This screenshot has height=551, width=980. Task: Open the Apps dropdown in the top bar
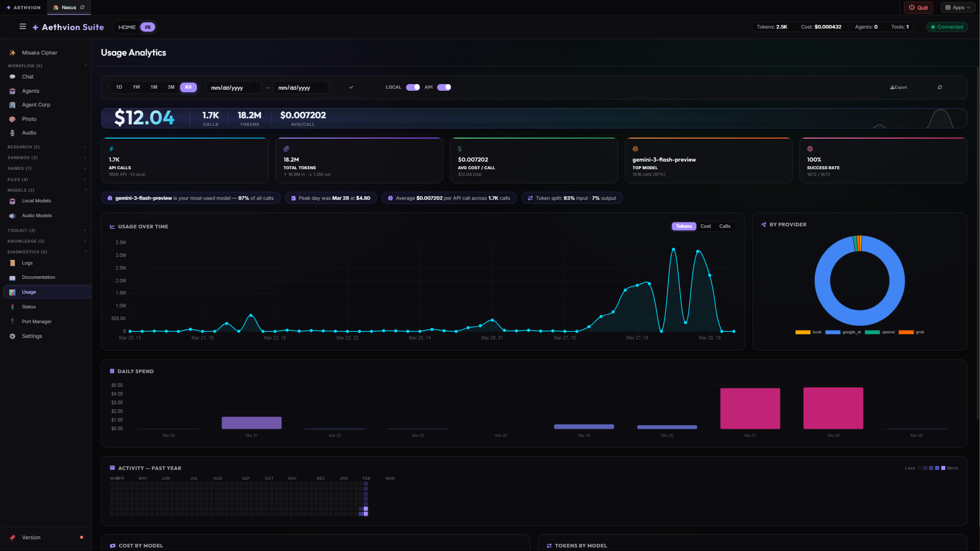point(958,7)
